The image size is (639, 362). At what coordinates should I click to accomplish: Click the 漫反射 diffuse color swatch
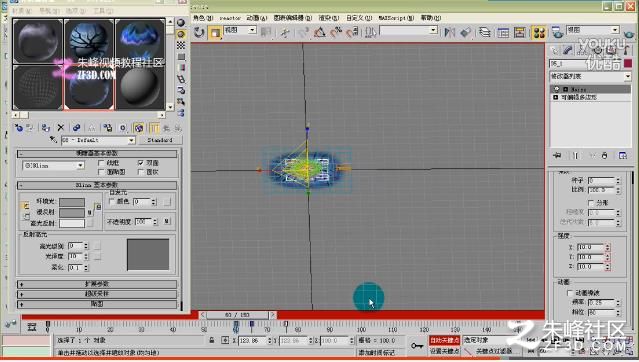[x=72, y=212]
